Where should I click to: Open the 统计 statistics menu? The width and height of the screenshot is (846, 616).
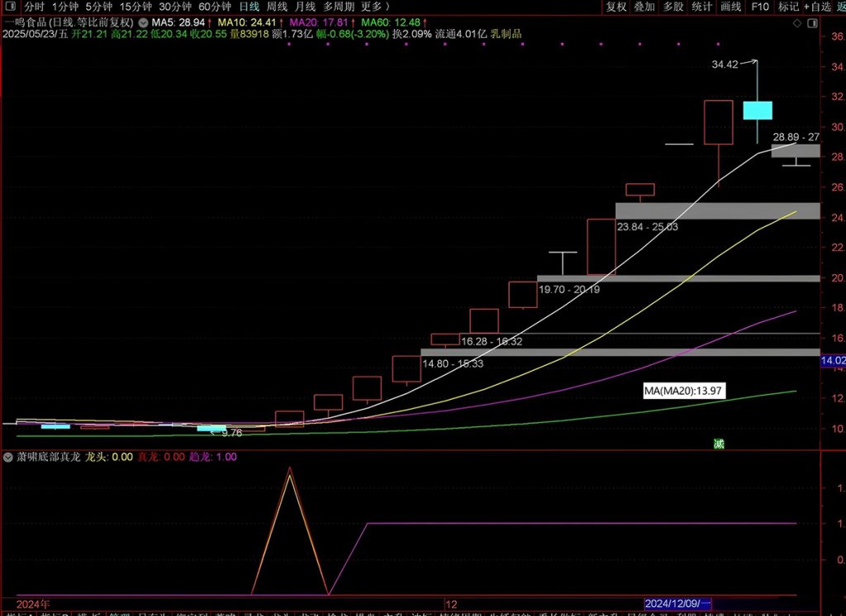701,7
